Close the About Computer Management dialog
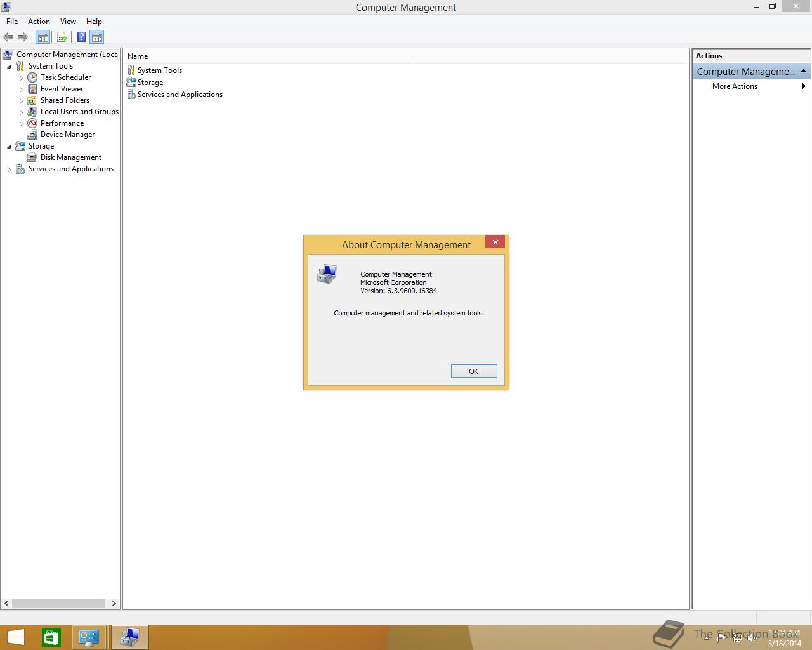The height and width of the screenshot is (650, 812). (495, 242)
